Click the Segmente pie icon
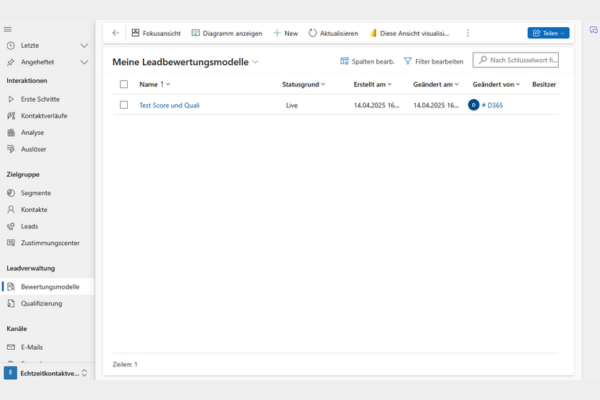This screenshot has width=600, height=400. pos(11,193)
